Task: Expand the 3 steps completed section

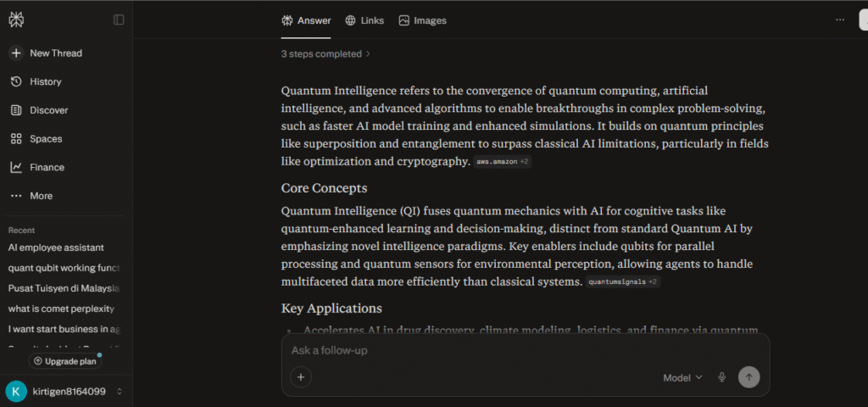Action: coord(326,53)
